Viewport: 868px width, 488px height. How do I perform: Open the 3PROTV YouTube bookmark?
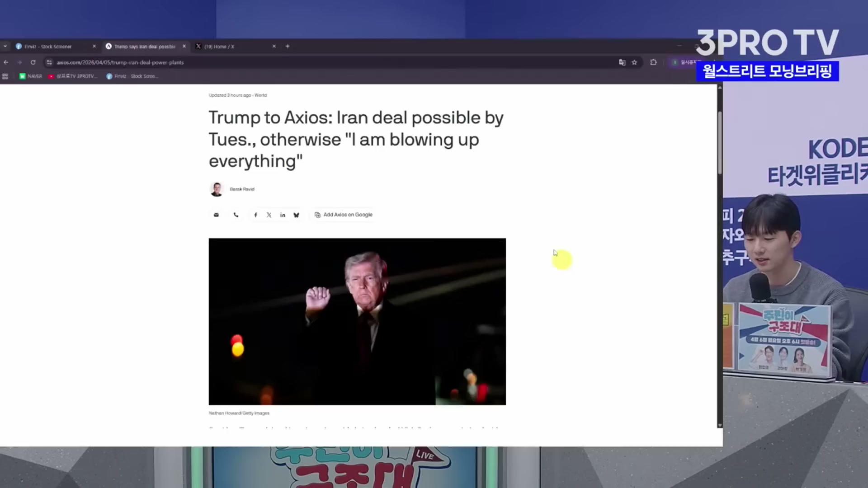[72, 76]
